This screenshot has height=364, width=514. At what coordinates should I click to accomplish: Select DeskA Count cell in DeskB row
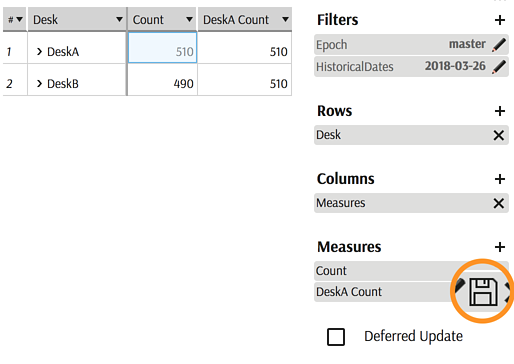pos(245,80)
